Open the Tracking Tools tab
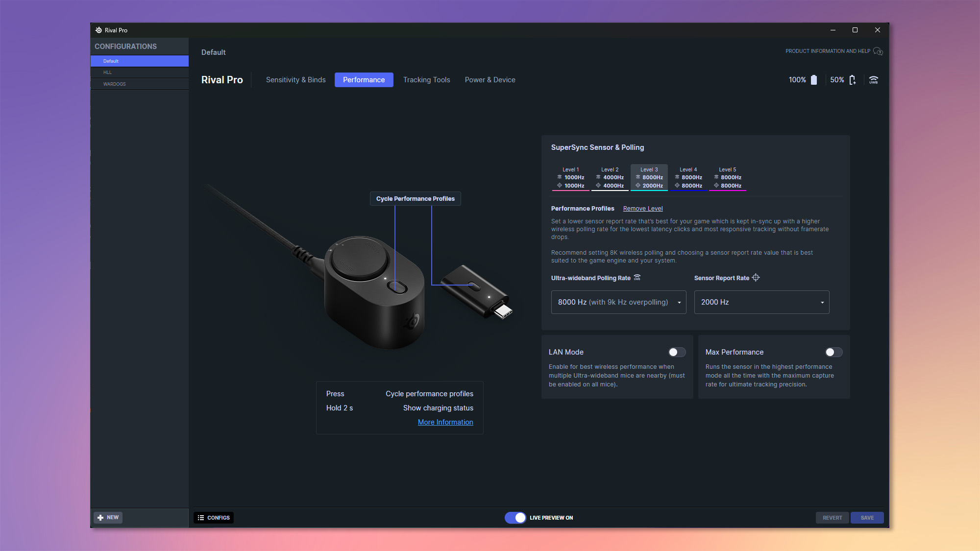 coord(426,80)
